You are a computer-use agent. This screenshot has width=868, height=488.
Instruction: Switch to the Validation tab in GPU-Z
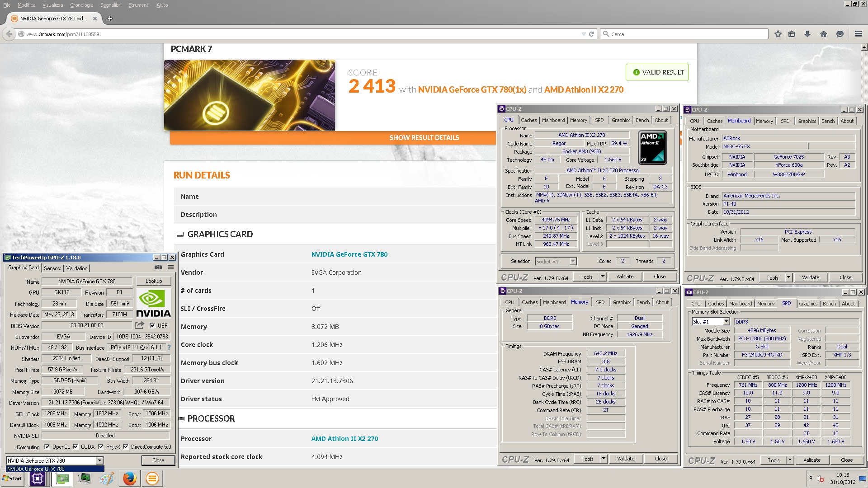point(77,268)
